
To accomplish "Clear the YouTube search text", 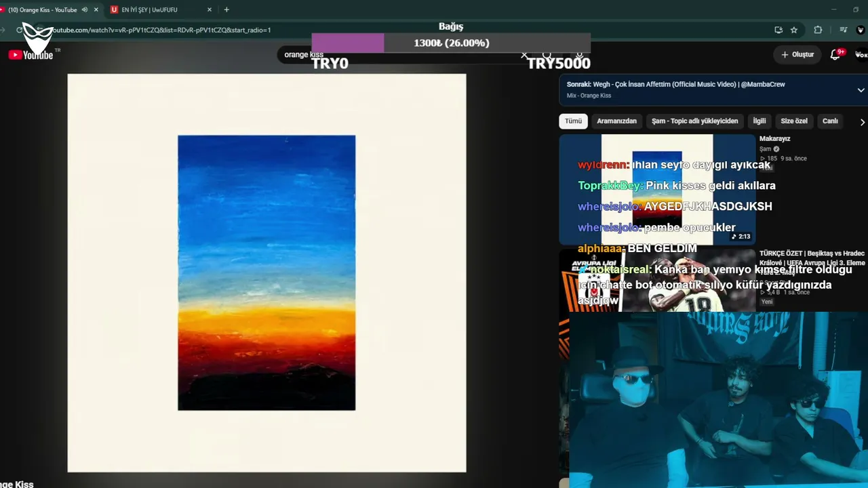I will pyautogui.click(x=524, y=55).
